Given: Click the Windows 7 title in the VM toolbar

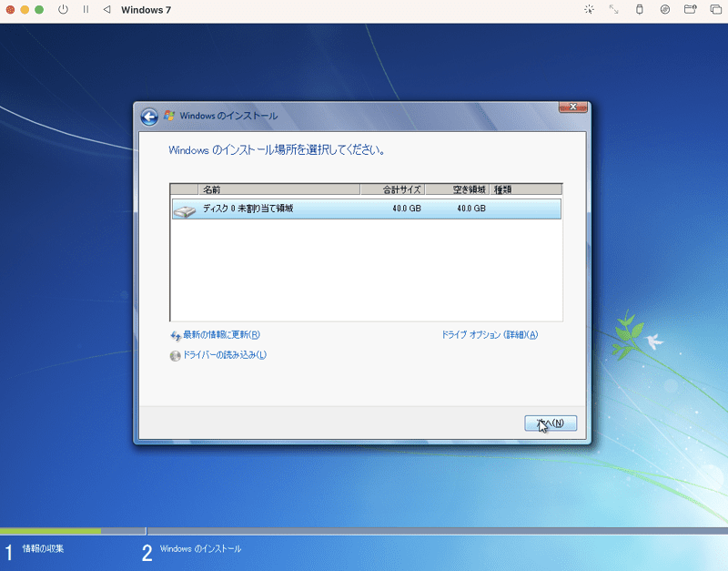Looking at the screenshot, I should click(x=147, y=10).
